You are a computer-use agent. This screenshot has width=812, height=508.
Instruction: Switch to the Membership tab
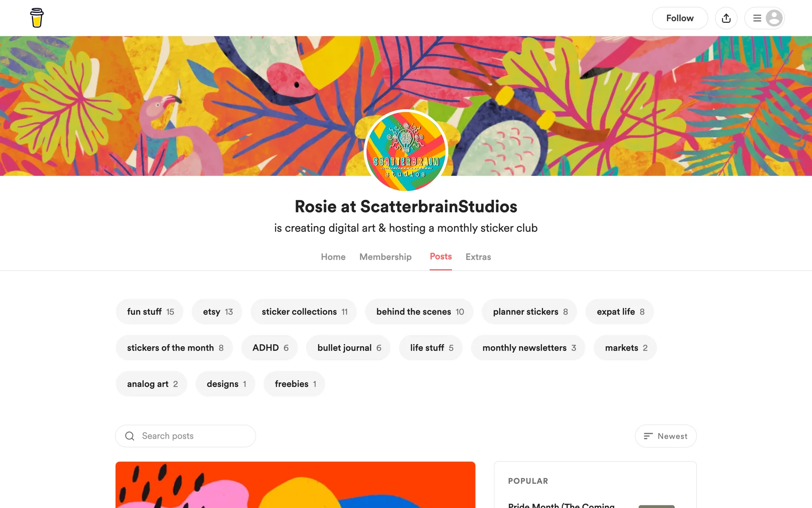(385, 257)
